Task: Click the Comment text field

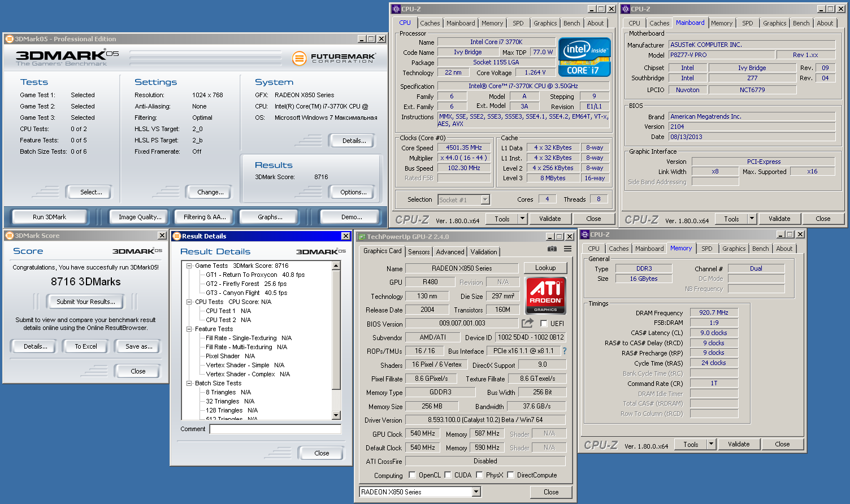Action: (275, 429)
